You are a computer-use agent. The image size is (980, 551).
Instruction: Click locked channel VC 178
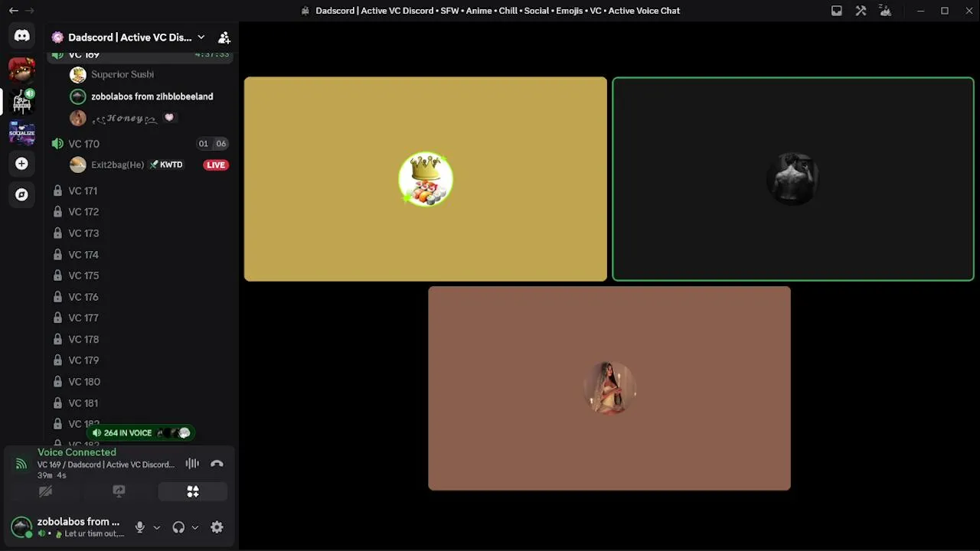(x=140, y=339)
